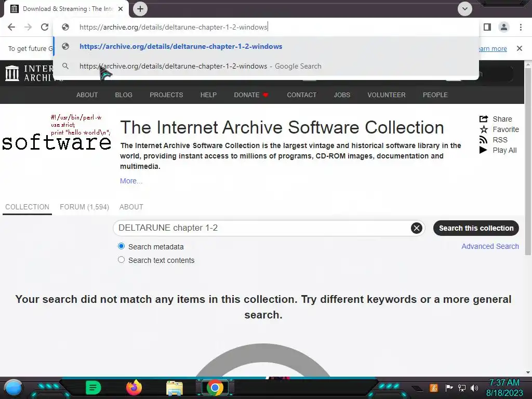Click Search this collection button
This screenshot has width=532, height=399.
476,228
